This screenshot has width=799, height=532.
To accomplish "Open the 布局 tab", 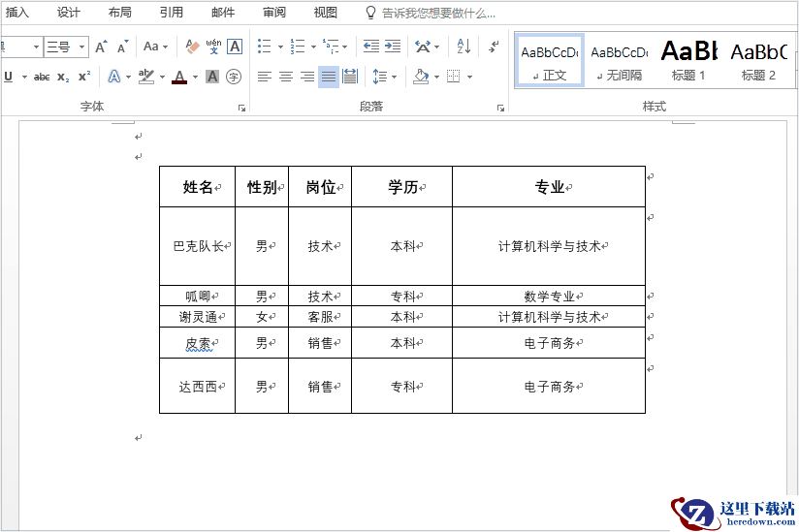I will pos(119,13).
